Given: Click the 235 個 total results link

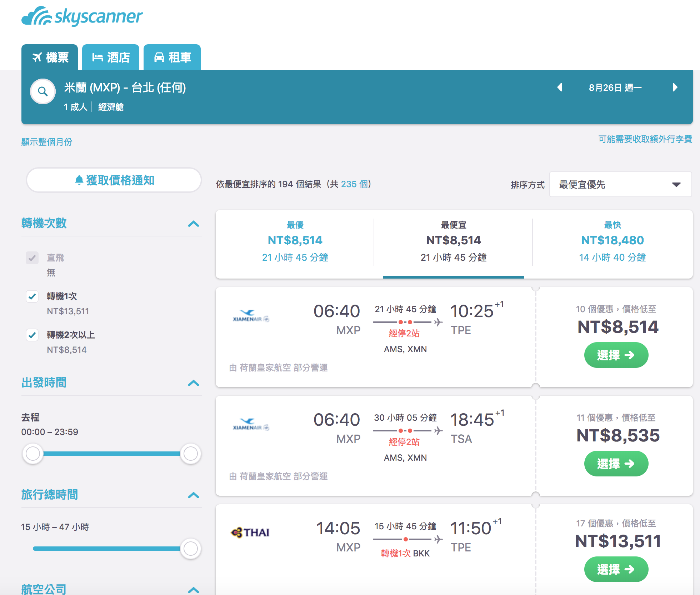Looking at the screenshot, I should tap(354, 184).
